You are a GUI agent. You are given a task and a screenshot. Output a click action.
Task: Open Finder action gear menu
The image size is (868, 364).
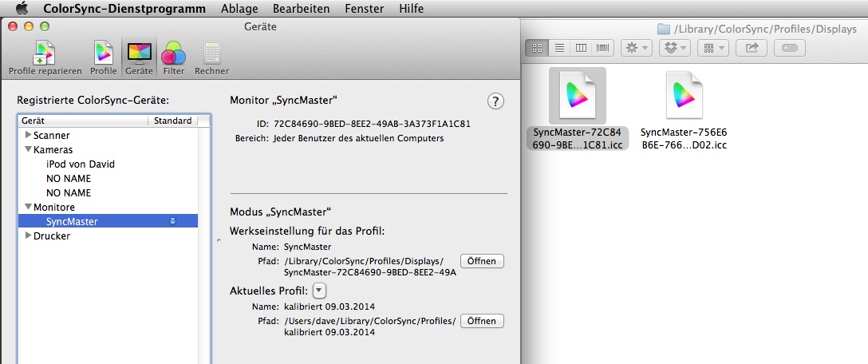(x=637, y=48)
